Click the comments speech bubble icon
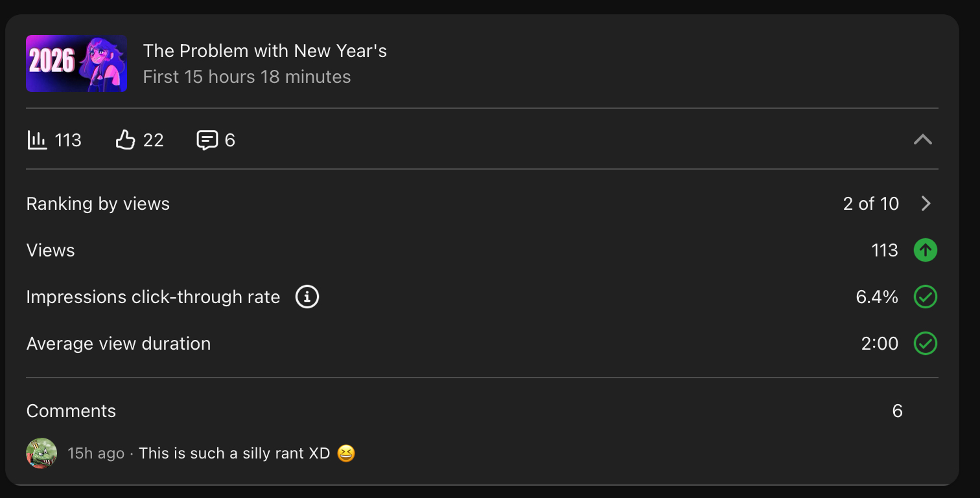The image size is (980, 498). pyautogui.click(x=207, y=140)
